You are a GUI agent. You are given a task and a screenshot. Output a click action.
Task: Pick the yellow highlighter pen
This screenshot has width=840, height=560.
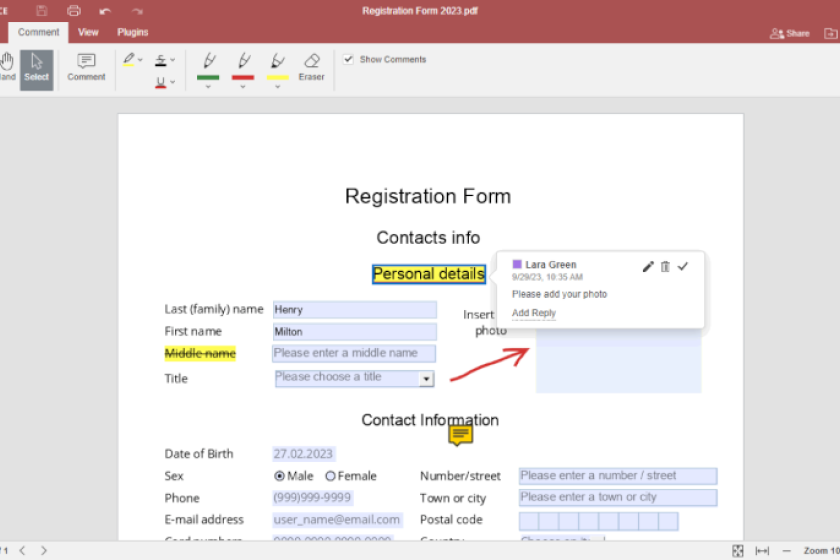point(278,66)
